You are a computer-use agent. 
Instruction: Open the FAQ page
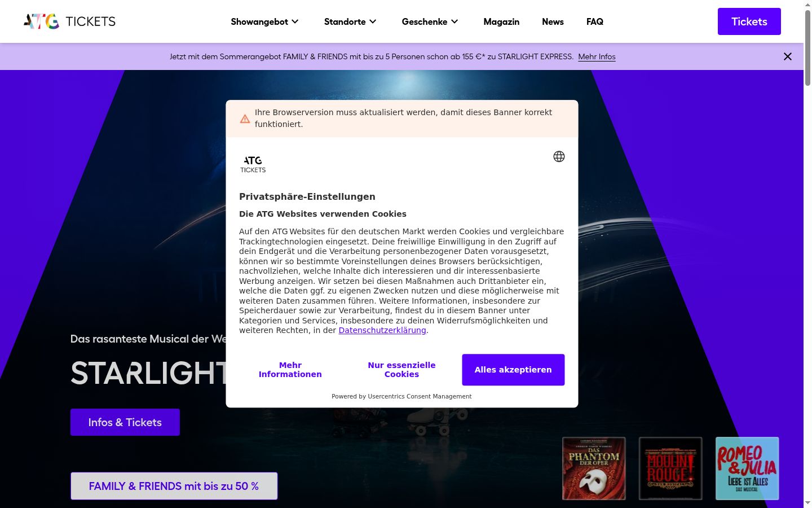[595, 21]
